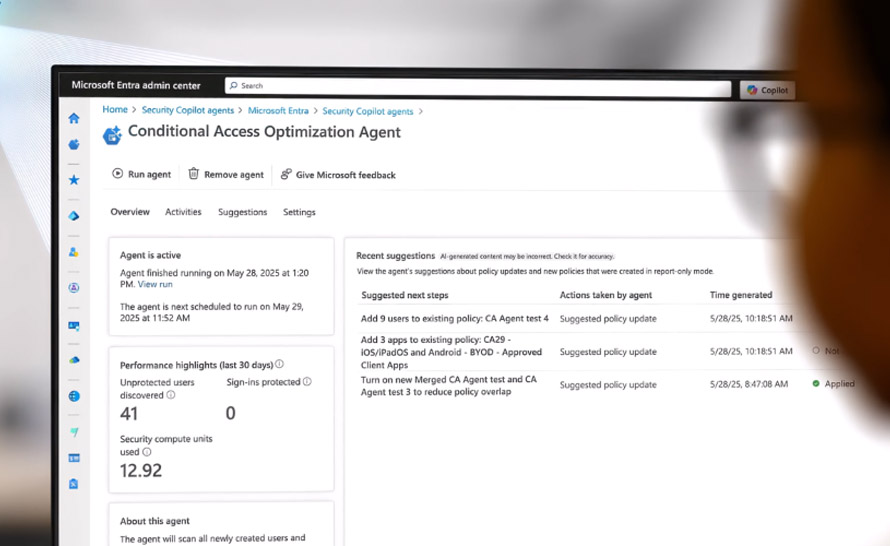This screenshot has height=546, width=890.
Task: Show info for Unprotected users discovered
Action: click(x=171, y=395)
